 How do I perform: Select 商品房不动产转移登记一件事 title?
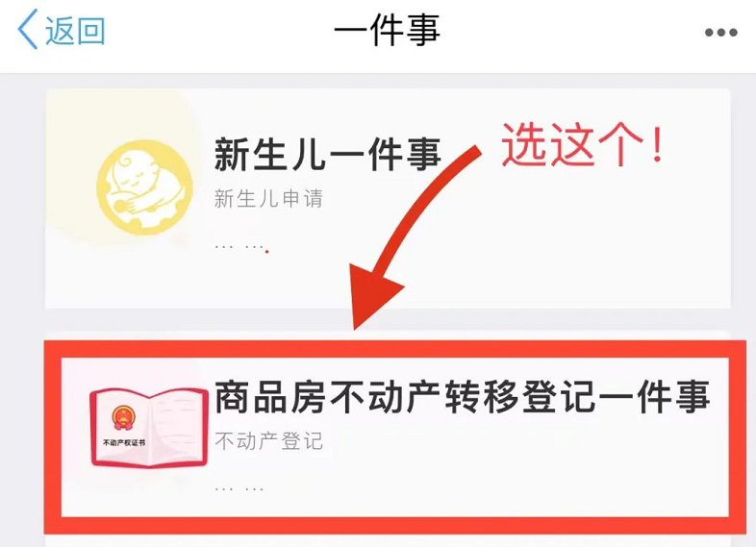pyautogui.click(x=462, y=397)
